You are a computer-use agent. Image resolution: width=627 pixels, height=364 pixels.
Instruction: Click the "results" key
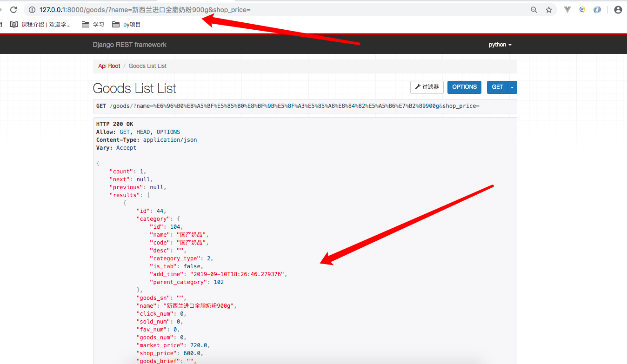125,195
